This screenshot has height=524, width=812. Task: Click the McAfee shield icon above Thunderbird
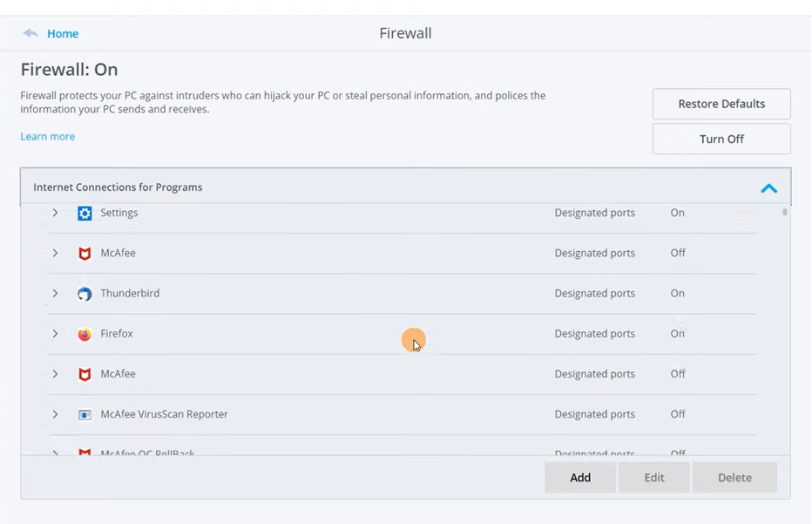85,254
